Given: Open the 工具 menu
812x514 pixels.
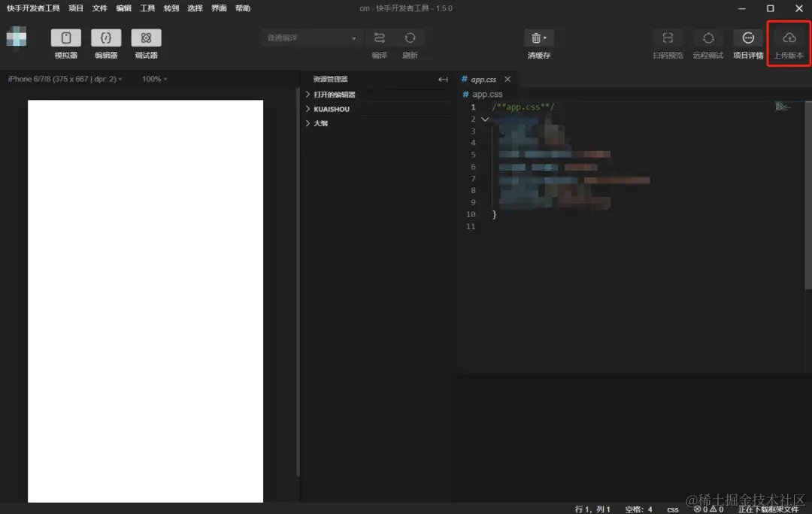Looking at the screenshot, I should (147, 8).
